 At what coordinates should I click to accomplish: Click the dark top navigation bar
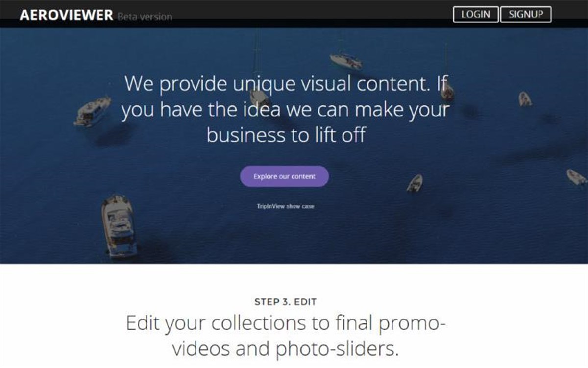294,14
